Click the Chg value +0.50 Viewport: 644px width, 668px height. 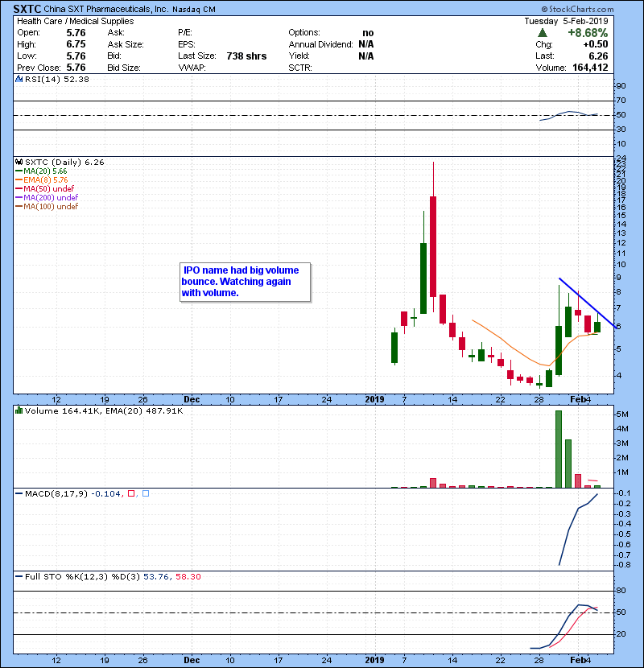point(596,44)
